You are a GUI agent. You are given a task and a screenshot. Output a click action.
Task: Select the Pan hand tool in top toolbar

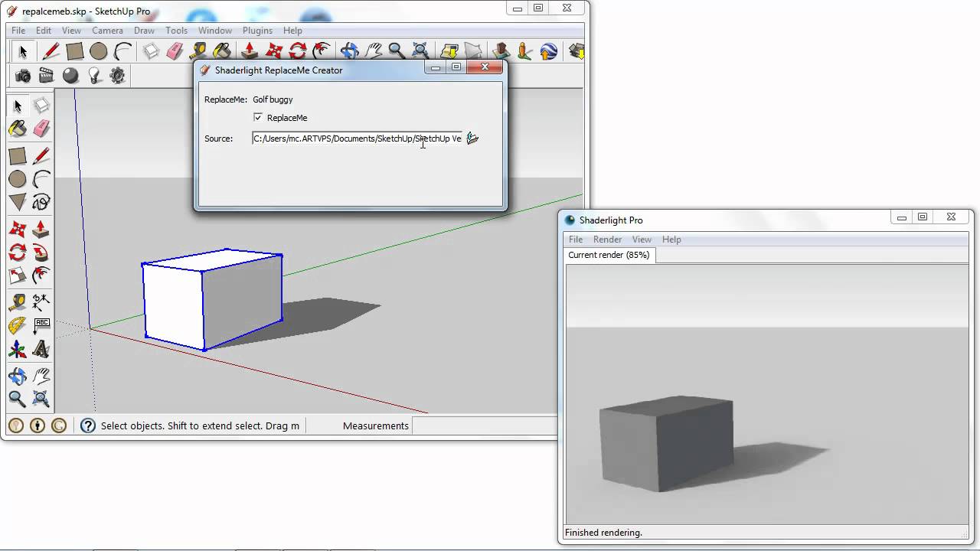(x=373, y=51)
